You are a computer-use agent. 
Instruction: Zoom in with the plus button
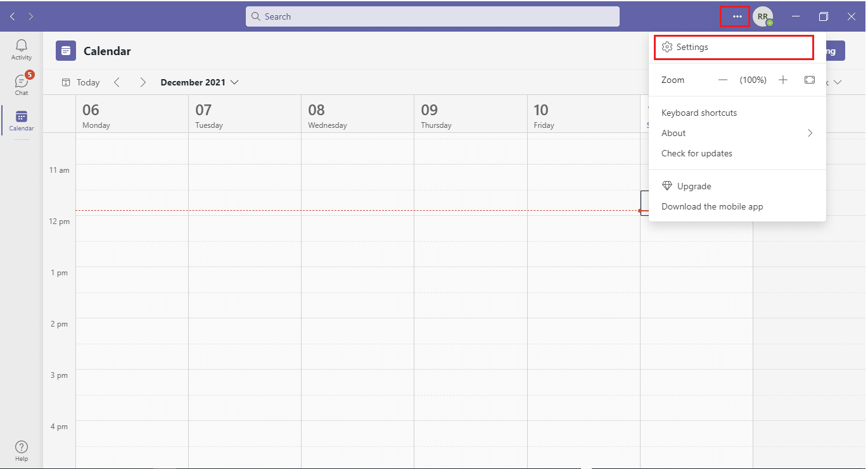(x=783, y=80)
